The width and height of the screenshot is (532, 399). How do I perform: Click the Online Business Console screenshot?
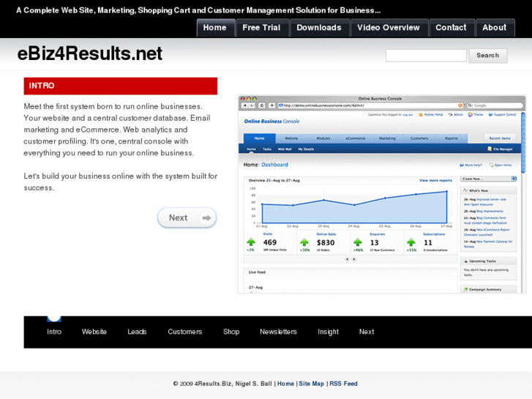click(x=382, y=194)
